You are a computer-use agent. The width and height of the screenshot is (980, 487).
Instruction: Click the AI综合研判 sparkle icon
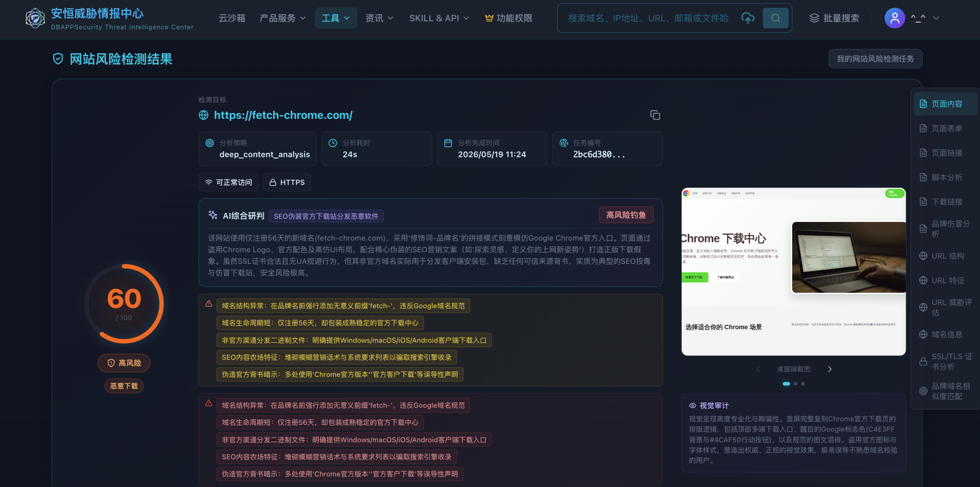coord(213,215)
